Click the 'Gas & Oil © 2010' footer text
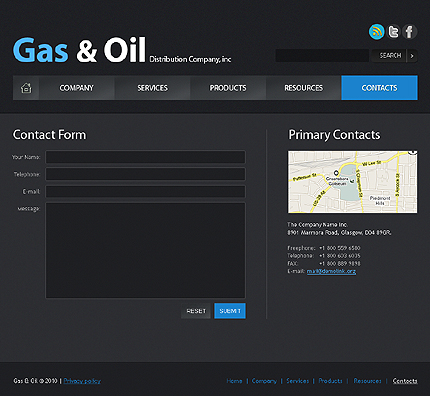The height and width of the screenshot is (396, 430). 35,381
